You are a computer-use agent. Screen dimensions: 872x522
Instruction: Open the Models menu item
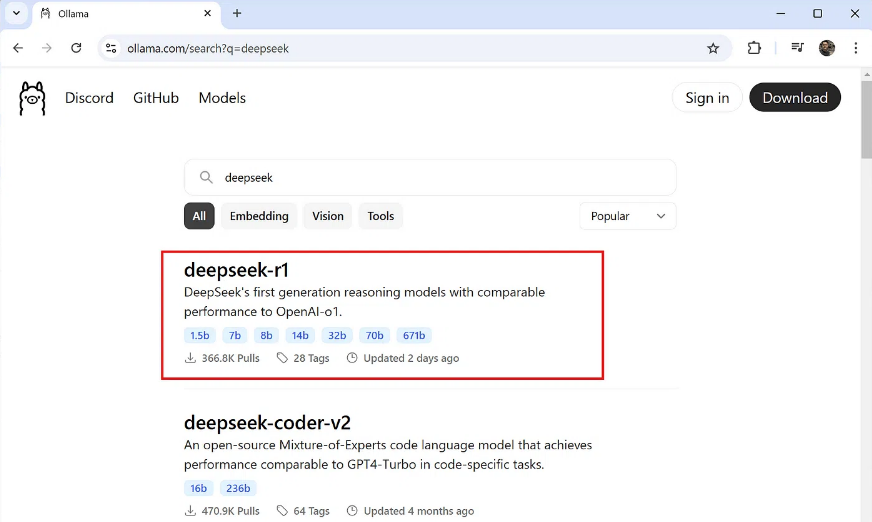222,98
